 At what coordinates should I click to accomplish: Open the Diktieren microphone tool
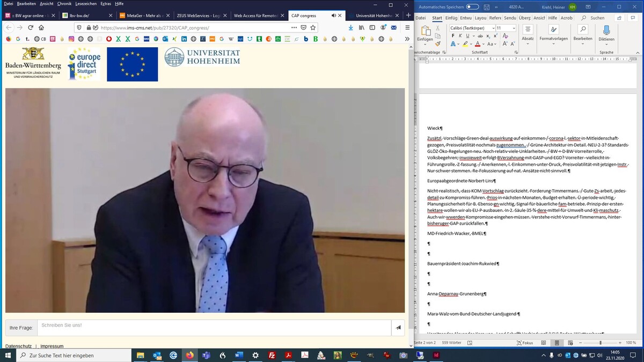606,33
